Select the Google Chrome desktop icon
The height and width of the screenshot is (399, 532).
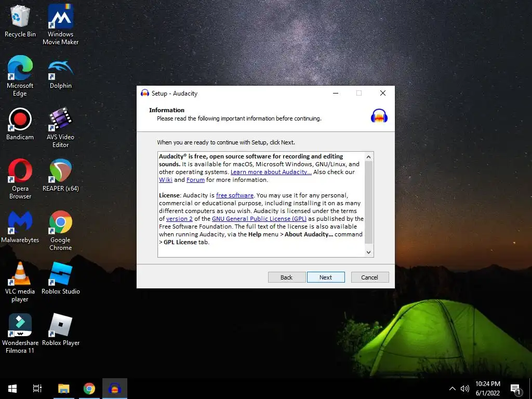pyautogui.click(x=60, y=231)
